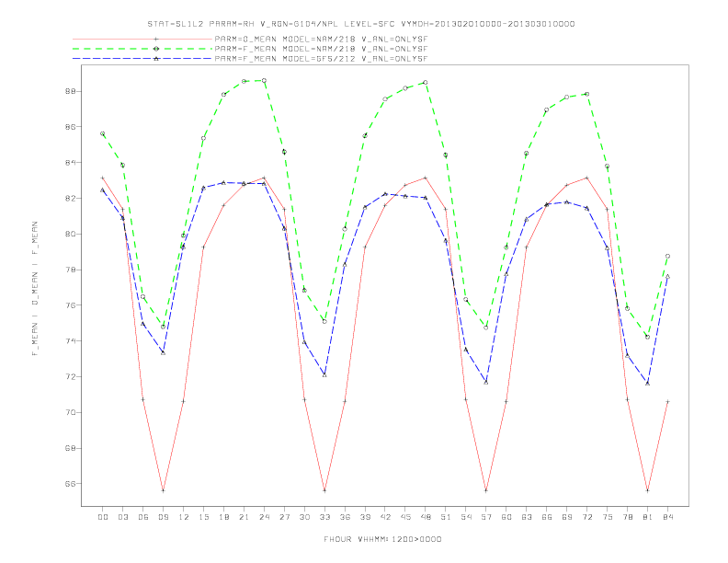Click red minimum data point at hour 57
Viewport: 728px width, 563px height.
coord(486,490)
